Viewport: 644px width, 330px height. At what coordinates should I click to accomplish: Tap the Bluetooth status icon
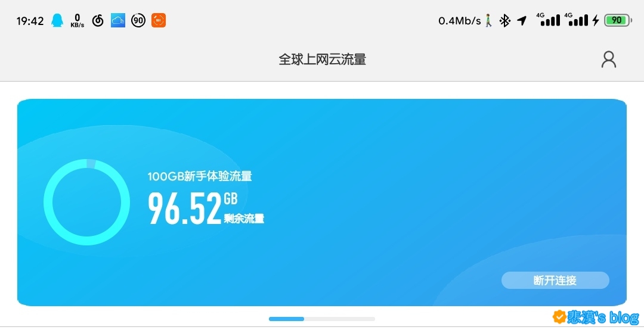coord(505,20)
